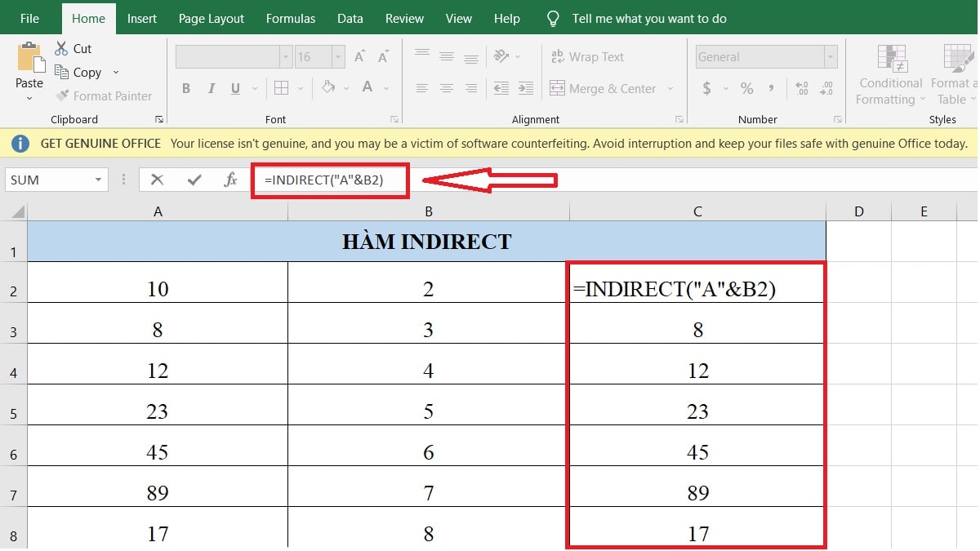
Task: Click the Tell me what you want box
Action: click(x=649, y=18)
